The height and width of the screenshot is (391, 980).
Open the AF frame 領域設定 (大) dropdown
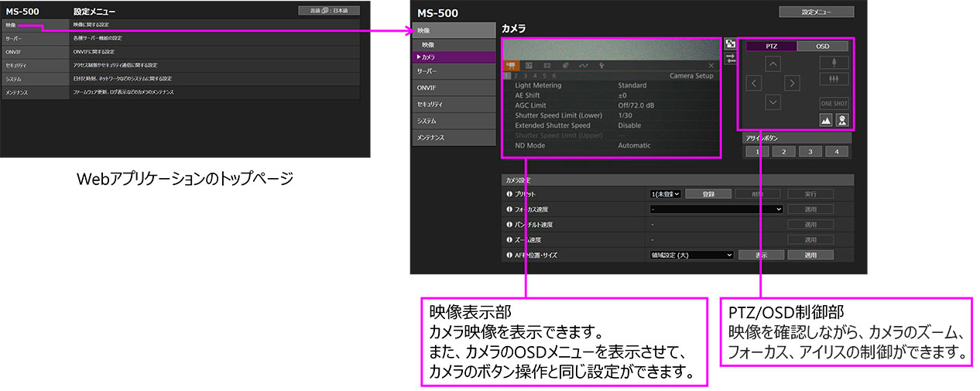(x=692, y=254)
